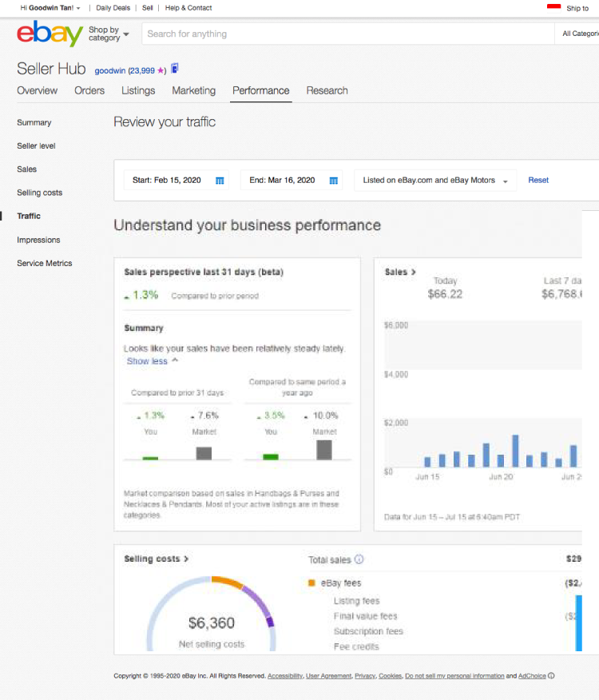Click the $6,360 net selling costs value
Viewport: 599px width, 700px height.
pos(212,622)
